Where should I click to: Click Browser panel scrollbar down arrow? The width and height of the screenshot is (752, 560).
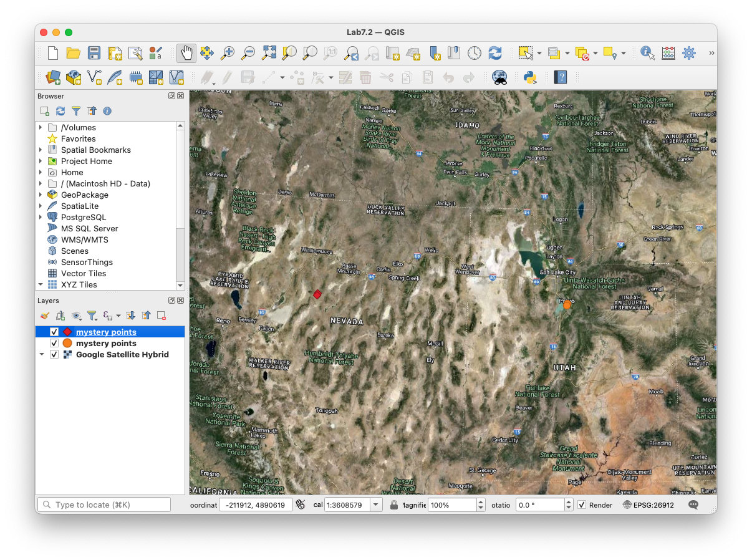coord(180,285)
